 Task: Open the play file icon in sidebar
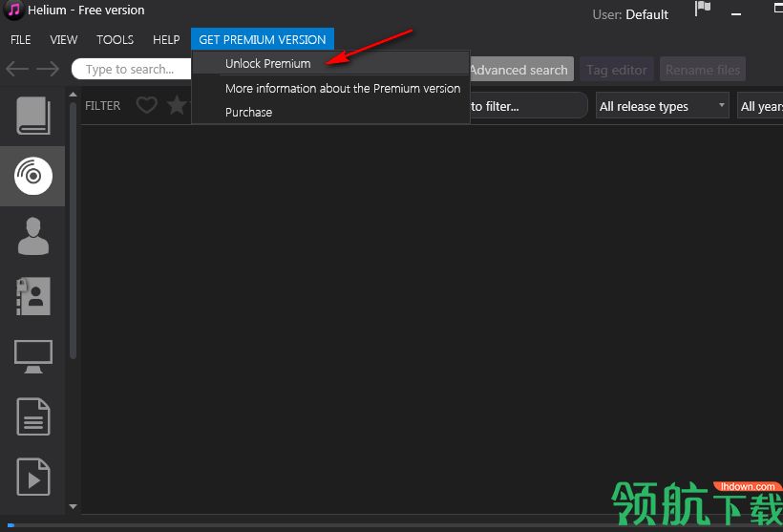pyautogui.click(x=33, y=477)
